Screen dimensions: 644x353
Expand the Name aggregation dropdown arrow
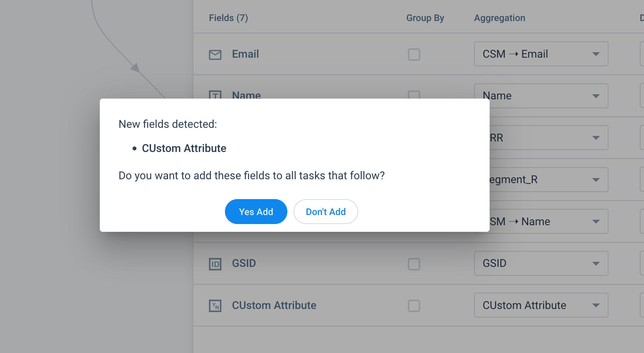(x=596, y=96)
